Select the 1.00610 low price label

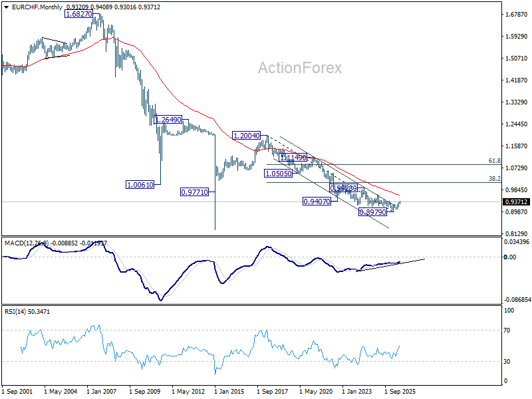(140, 185)
